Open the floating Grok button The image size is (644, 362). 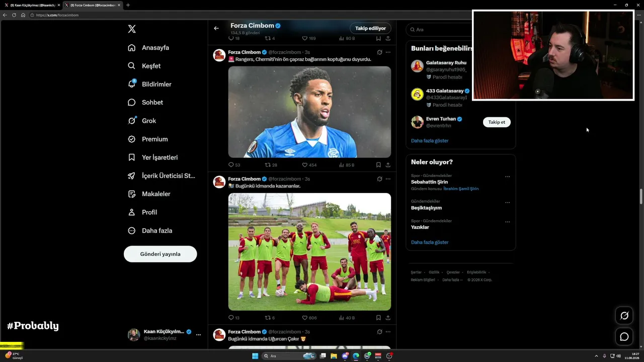pyautogui.click(x=624, y=315)
